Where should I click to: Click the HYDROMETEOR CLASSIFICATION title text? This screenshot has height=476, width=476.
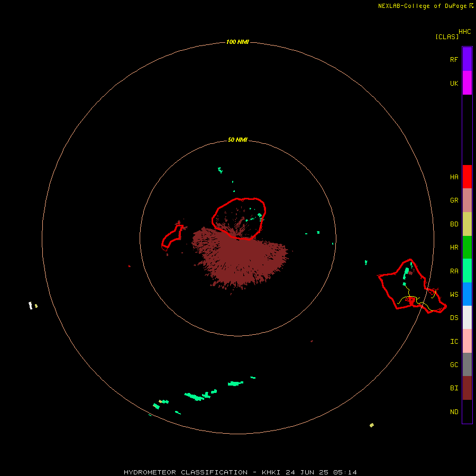click(x=186, y=472)
